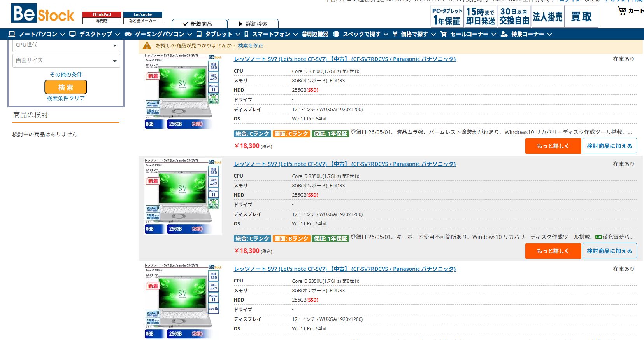Click the warning triangle icon in notice bar
644x340 pixels.
(x=147, y=45)
